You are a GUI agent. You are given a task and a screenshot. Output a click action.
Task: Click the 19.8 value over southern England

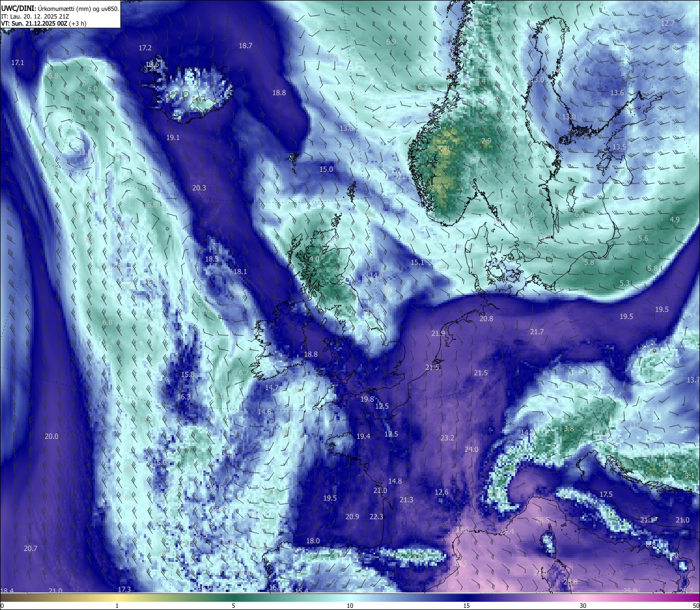click(367, 400)
